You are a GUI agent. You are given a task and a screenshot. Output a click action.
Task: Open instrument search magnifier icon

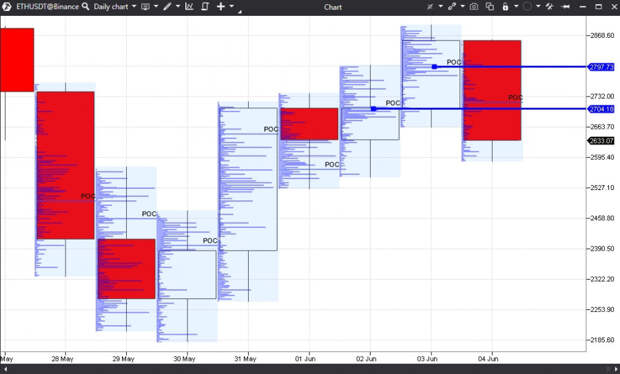click(85, 6)
